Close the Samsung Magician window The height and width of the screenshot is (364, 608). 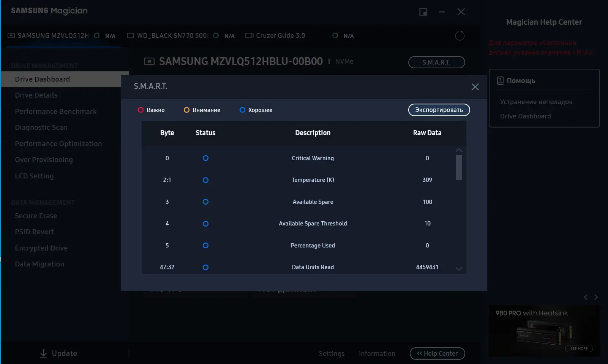tap(461, 12)
